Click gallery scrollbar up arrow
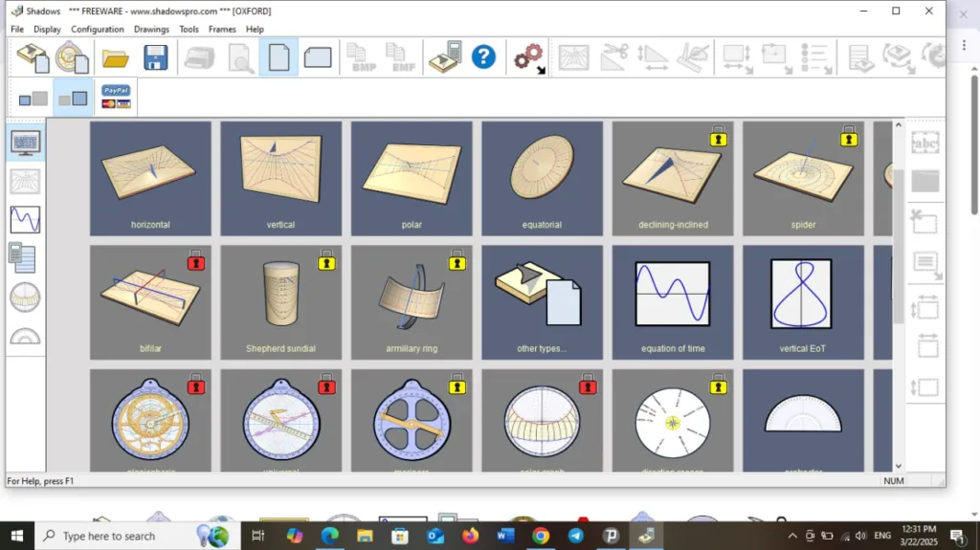The image size is (980, 550). click(898, 125)
